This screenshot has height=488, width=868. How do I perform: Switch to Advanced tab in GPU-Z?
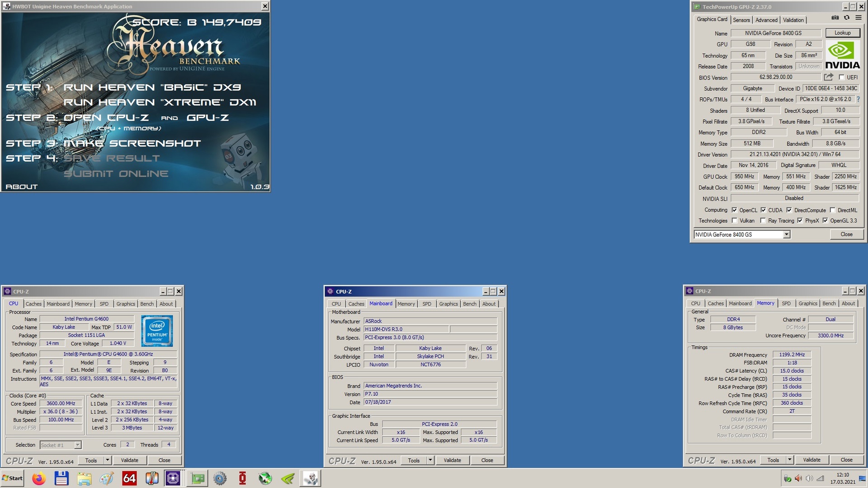tap(766, 20)
